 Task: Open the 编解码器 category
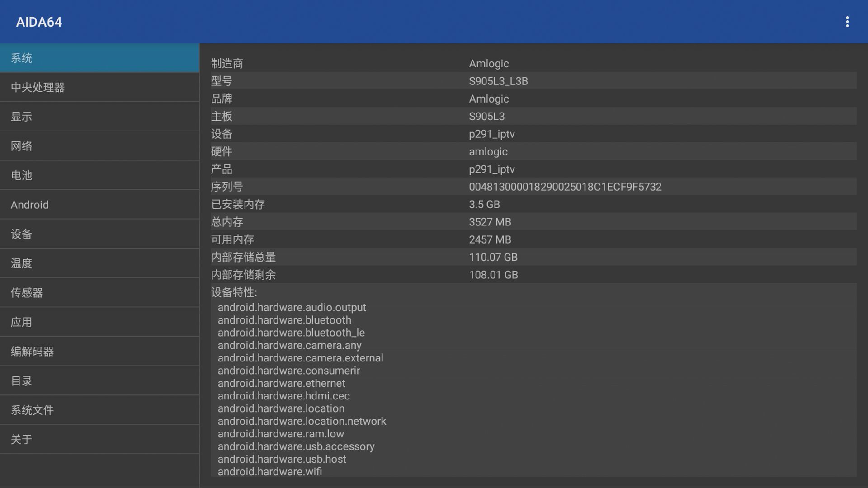(x=99, y=352)
